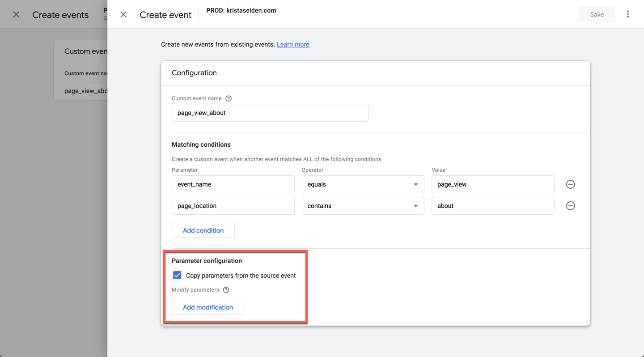
Task: Click the page_view value field
Action: [492, 184]
